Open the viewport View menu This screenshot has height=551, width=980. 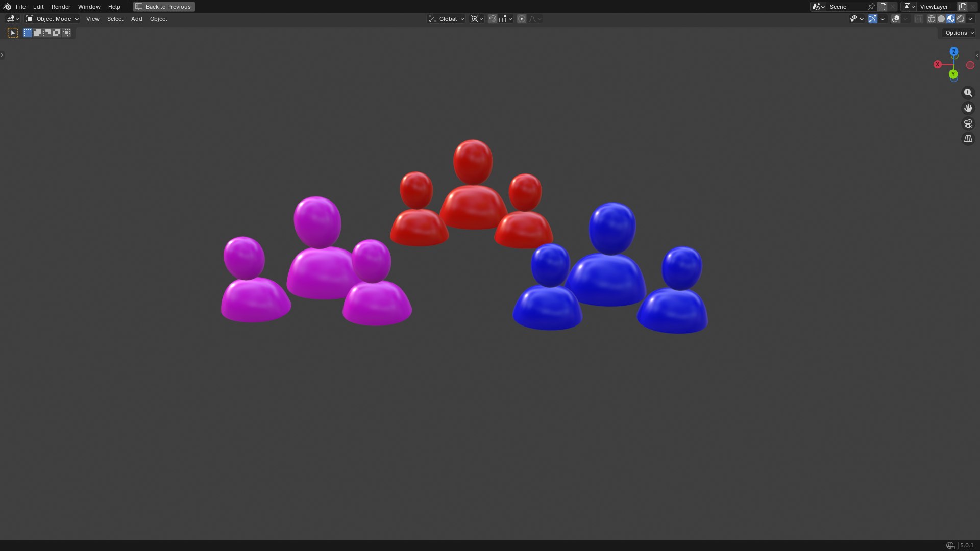pyautogui.click(x=92, y=19)
